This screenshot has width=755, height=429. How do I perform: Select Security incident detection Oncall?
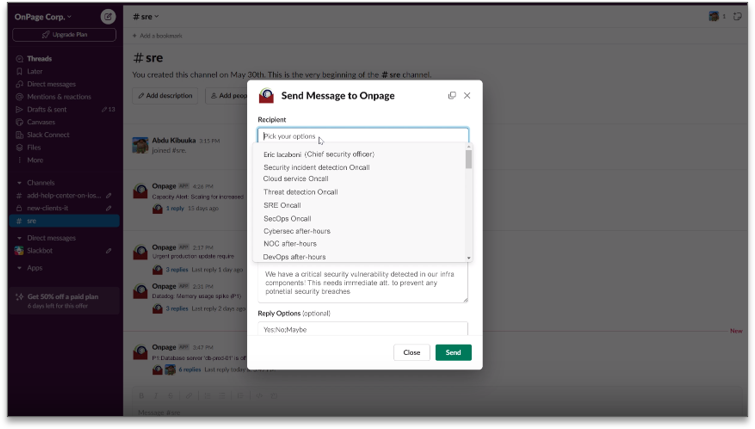(x=316, y=168)
